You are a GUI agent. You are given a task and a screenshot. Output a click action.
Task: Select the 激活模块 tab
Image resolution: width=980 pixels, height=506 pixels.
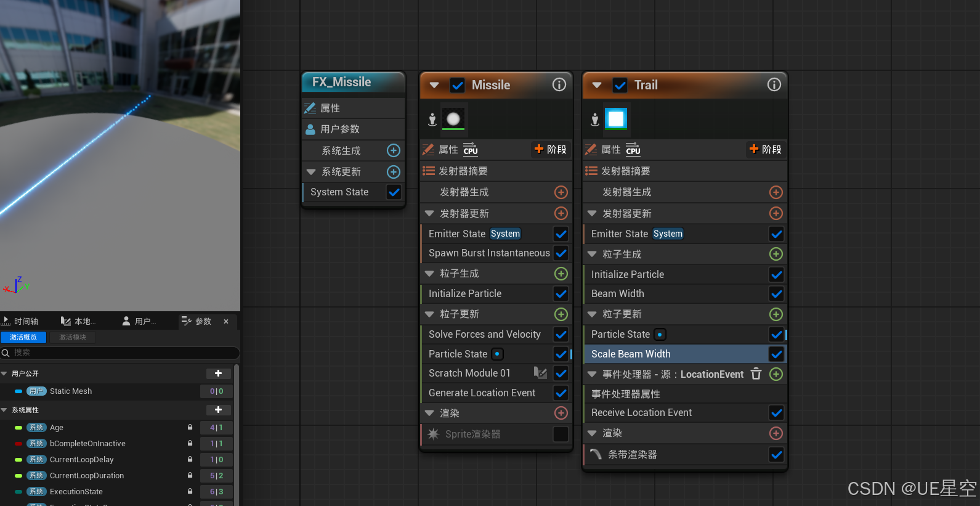tap(73, 337)
